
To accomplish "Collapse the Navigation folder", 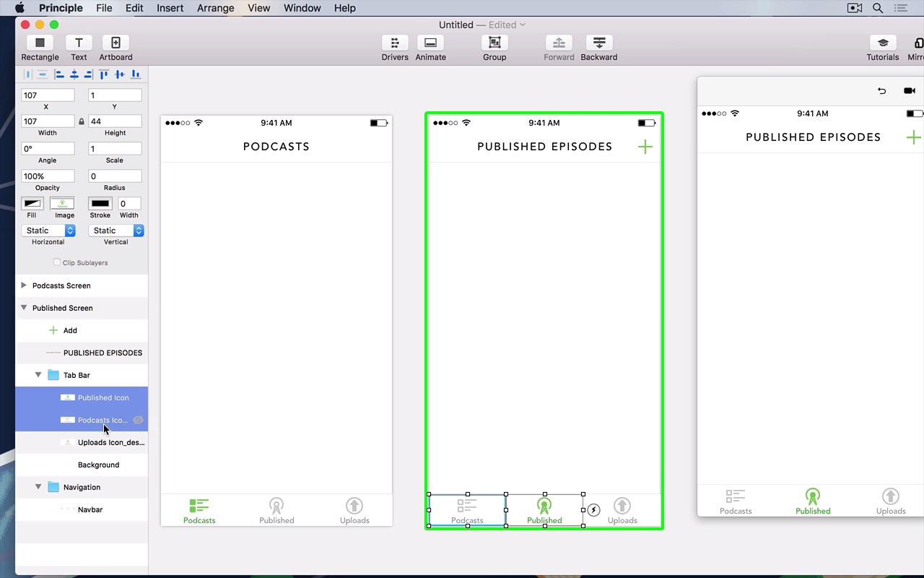I will (38, 487).
